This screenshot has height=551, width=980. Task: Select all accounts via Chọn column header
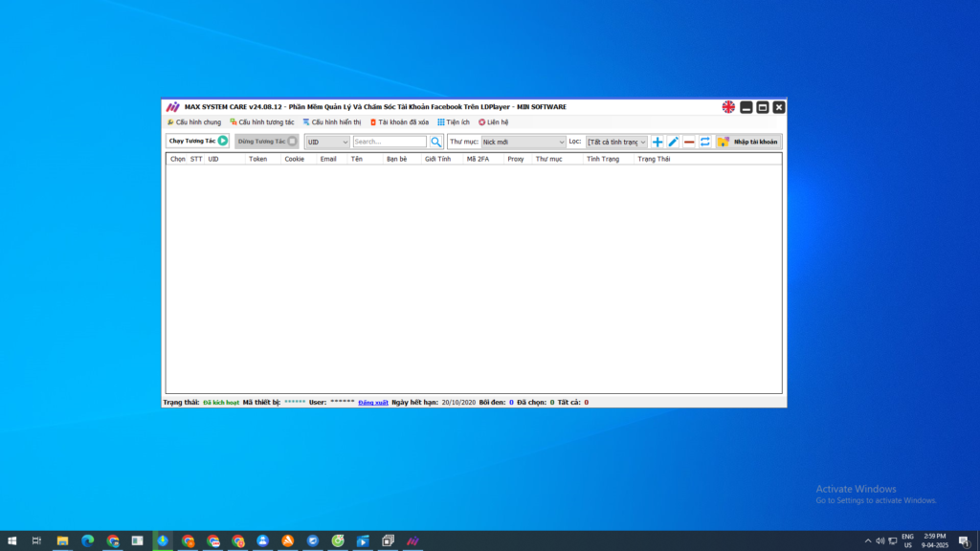(x=176, y=158)
